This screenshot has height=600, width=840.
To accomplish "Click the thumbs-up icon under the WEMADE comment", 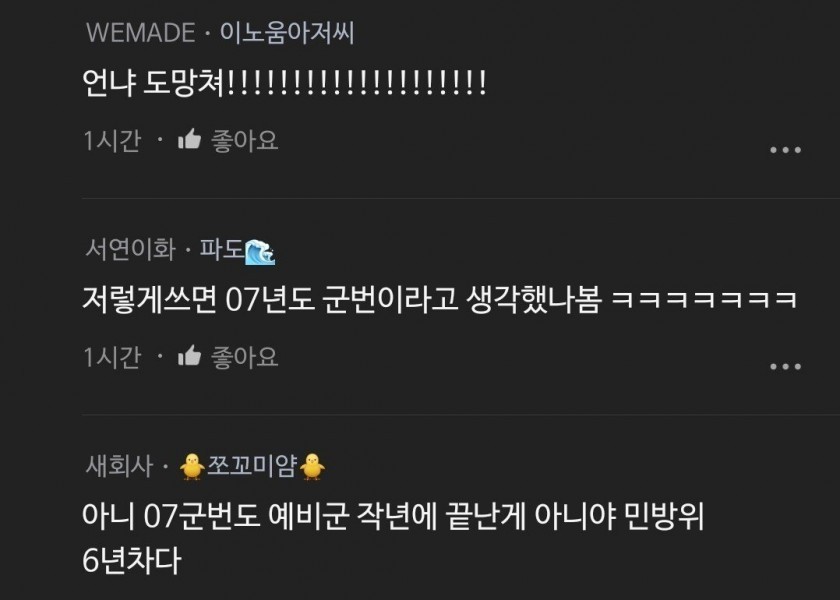I will 189,140.
